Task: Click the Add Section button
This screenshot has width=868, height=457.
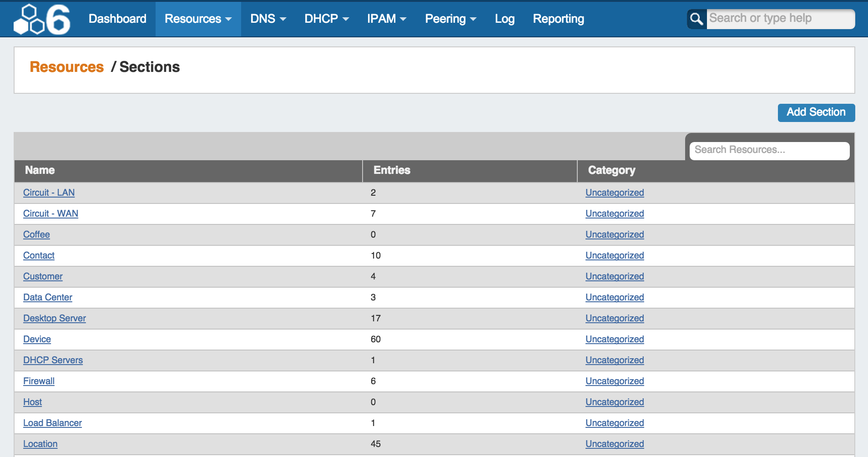Action: [816, 112]
